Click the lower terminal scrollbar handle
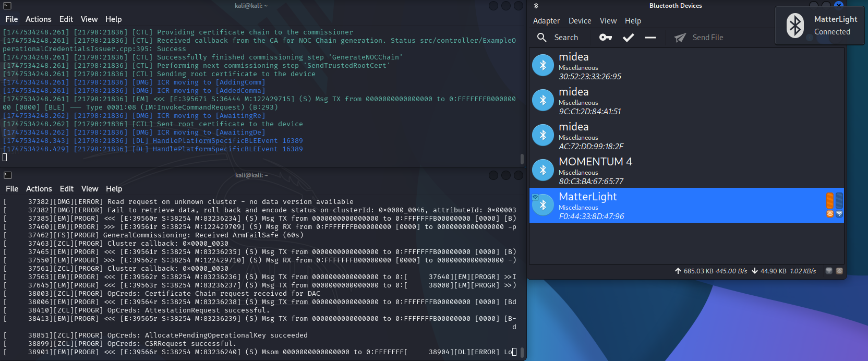Image resolution: width=868 pixels, height=361 pixels. point(522,353)
